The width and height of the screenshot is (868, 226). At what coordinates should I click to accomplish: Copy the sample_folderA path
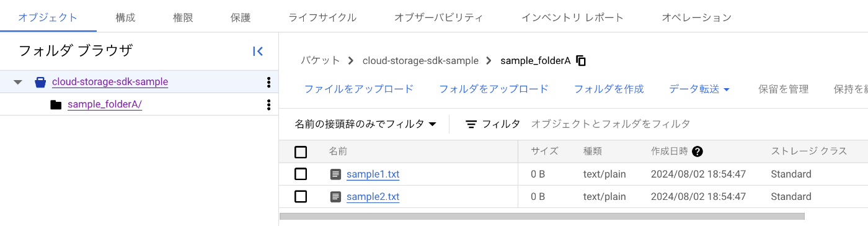click(x=581, y=61)
